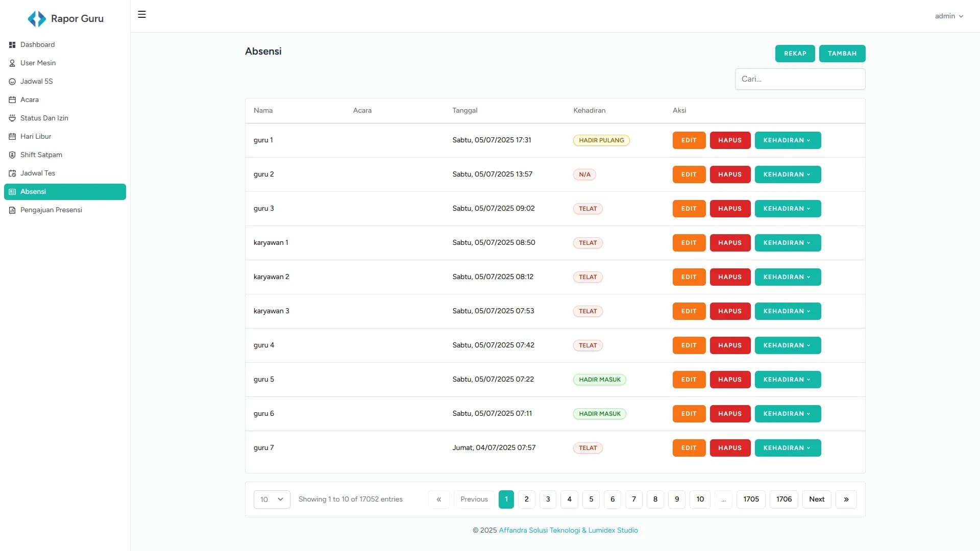Click the User Mesin person icon
This screenshot has height=551, width=980.
click(12, 63)
